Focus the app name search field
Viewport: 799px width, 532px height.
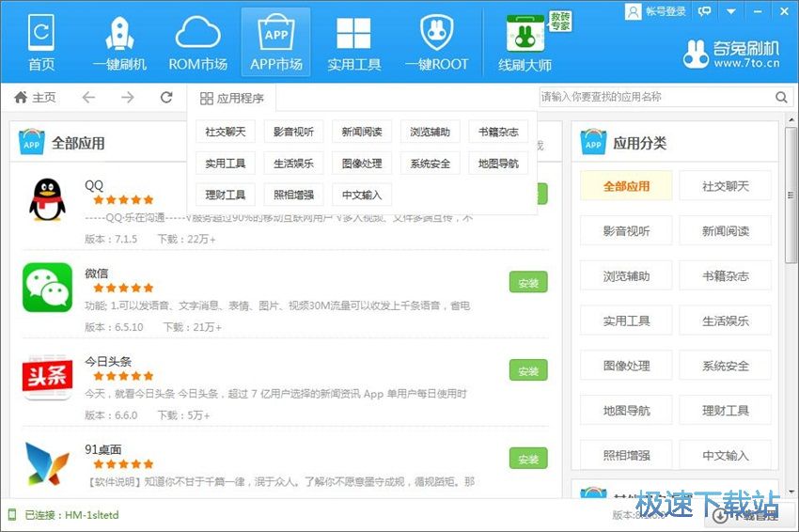656,97
